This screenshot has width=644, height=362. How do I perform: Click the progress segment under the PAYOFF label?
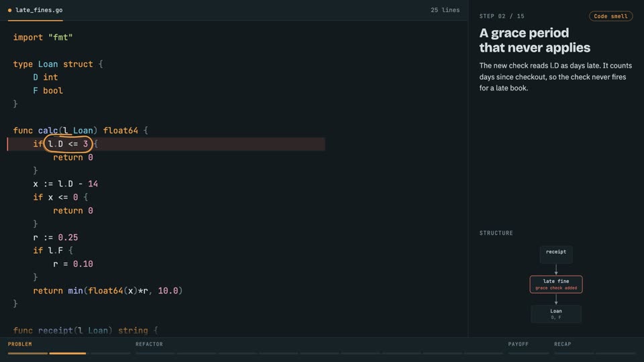tap(528, 353)
